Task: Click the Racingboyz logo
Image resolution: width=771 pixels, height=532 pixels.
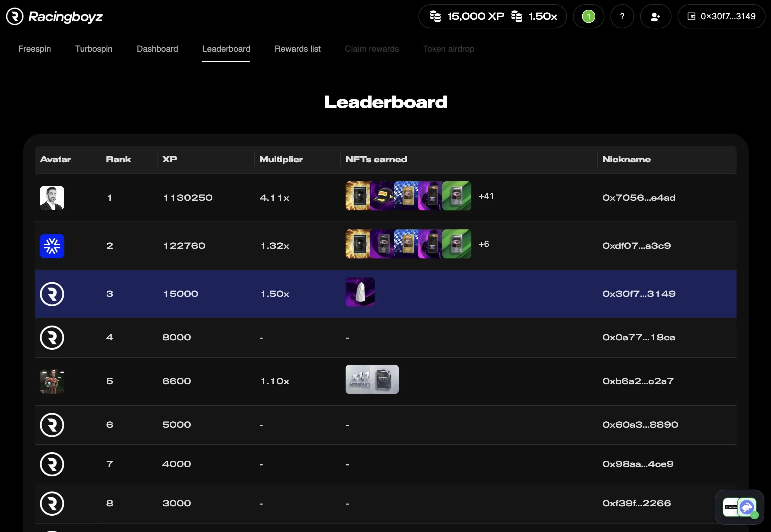Action: coord(54,16)
